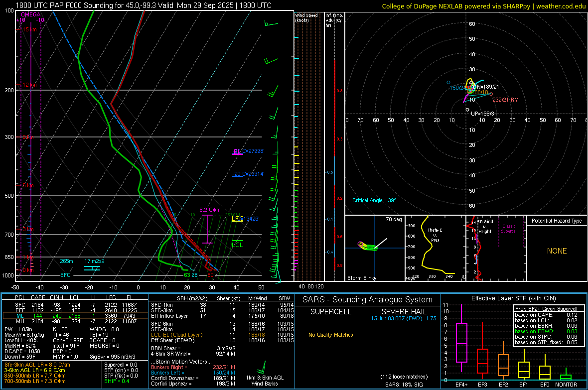This screenshot has width=588, height=390.
Task: Click the EFF parcel row label
Action: pos(20,310)
